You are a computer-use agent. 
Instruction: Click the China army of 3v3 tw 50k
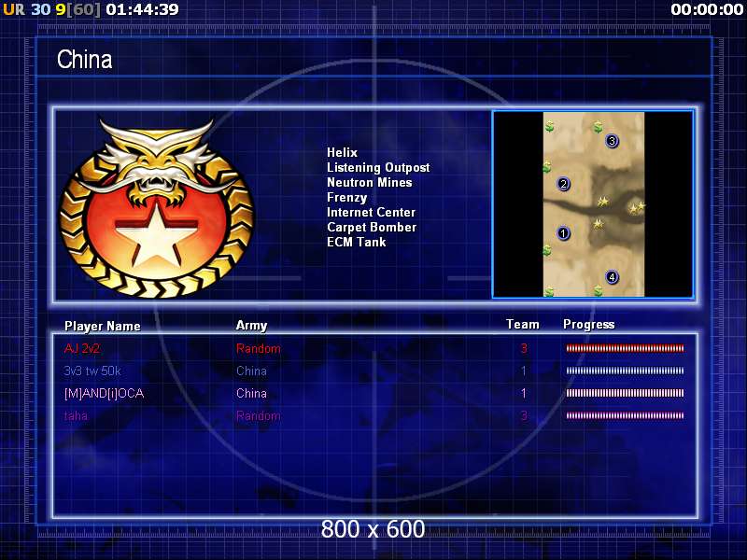(251, 371)
